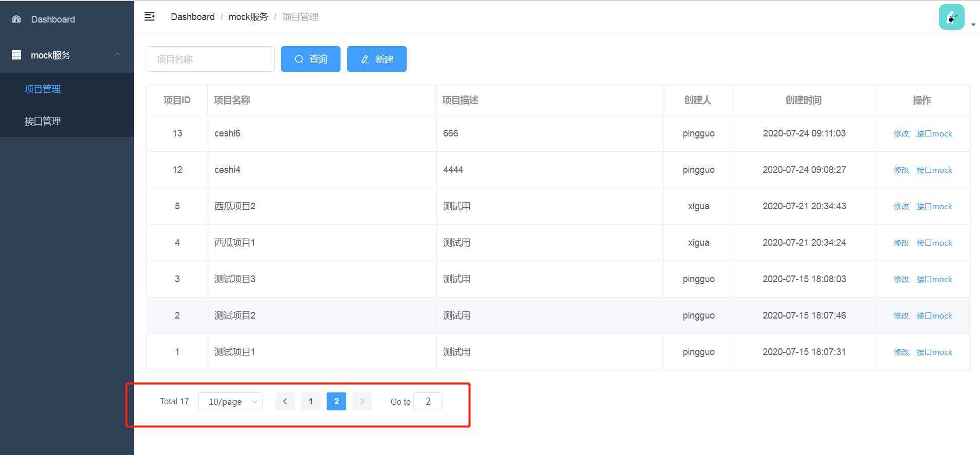Open 接口mock for 西瓜项目1
Image resolution: width=980 pixels, height=455 pixels.
click(934, 243)
